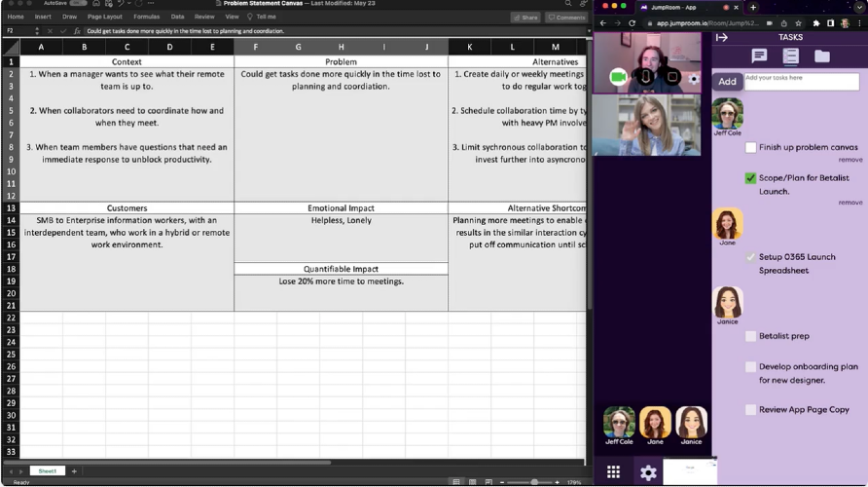The image size is (868, 487).
Task: Open the browser side panel icon
Action: coord(830,23)
